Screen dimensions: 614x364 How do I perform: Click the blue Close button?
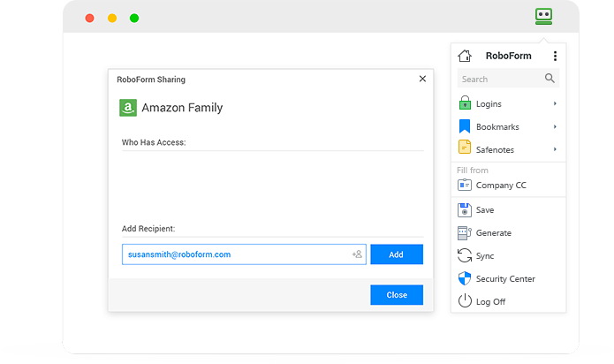coord(397,295)
